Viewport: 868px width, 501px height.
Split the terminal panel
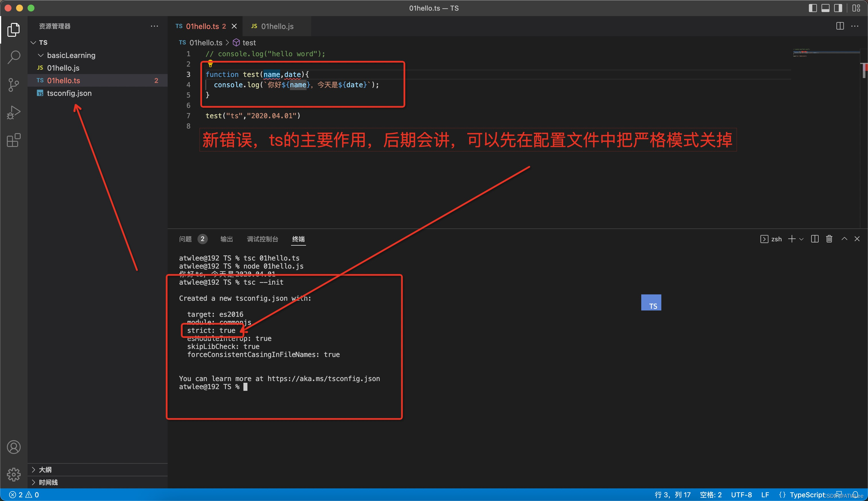pyautogui.click(x=815, y=239)
